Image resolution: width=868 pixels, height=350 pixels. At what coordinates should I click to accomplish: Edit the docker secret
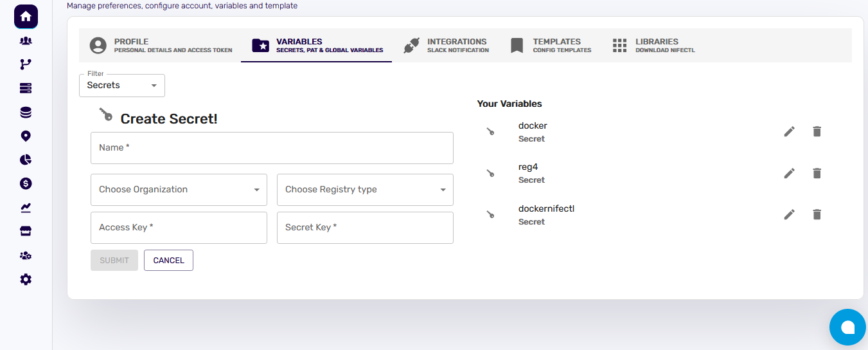tap(790, 131)
